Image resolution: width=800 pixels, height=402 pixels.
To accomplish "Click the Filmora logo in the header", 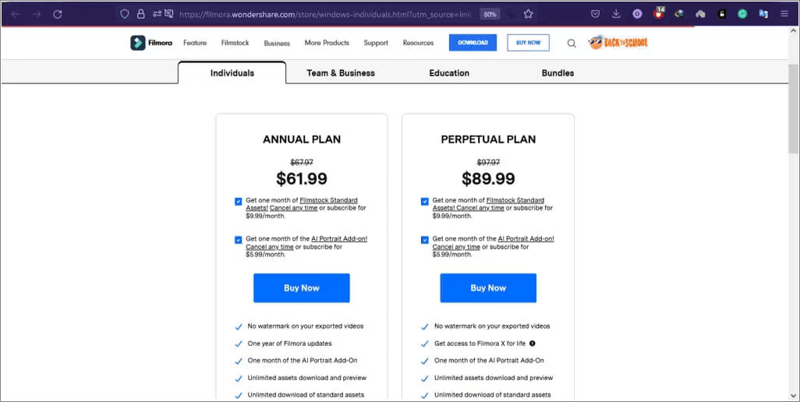I will pyautogui.click(x=151, y=43).
